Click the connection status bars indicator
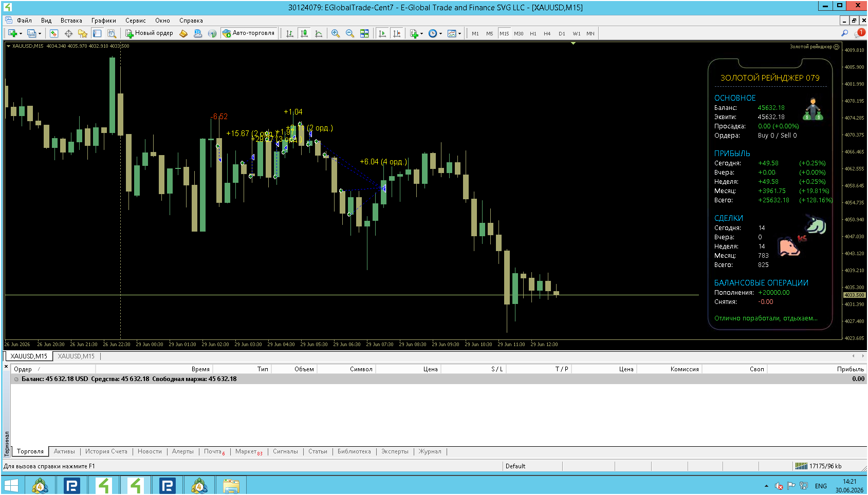 pyautogui.click(x=801, y=466)
